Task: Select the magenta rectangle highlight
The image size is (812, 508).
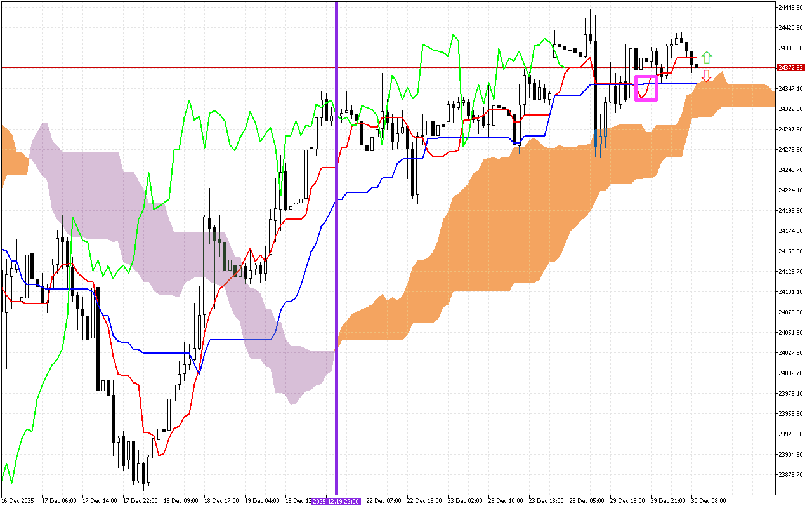Action: click(646, 88)
